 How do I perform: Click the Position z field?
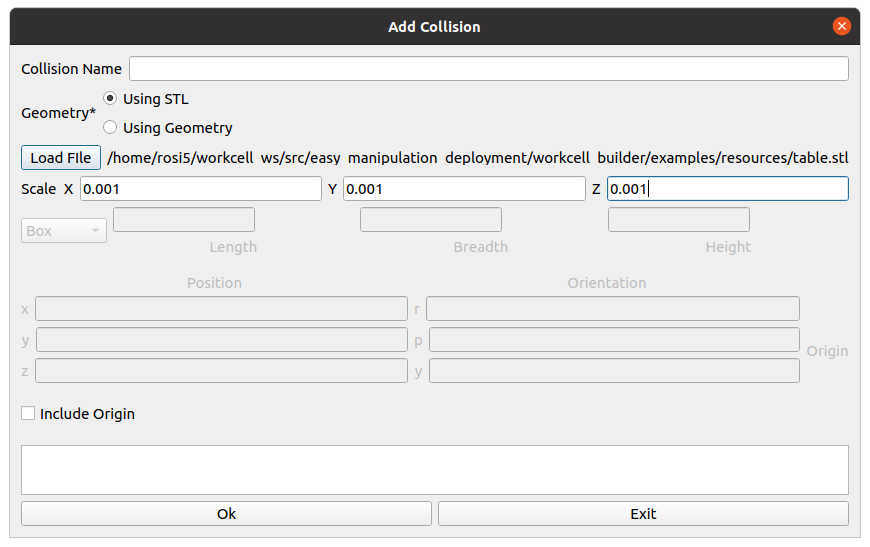221,371
